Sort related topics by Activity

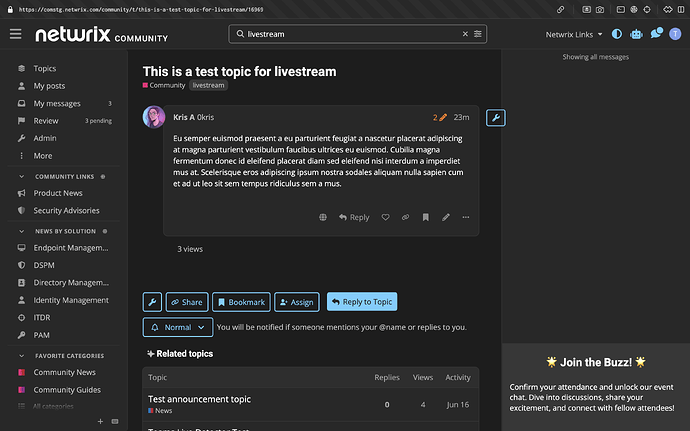[x=458, y=377]
